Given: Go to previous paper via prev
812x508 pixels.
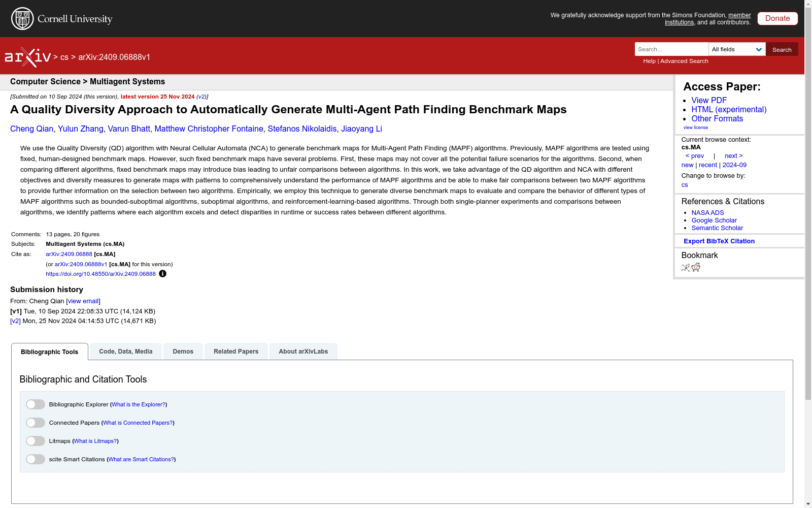Looking at the screenshot, I should click(695, 156).
